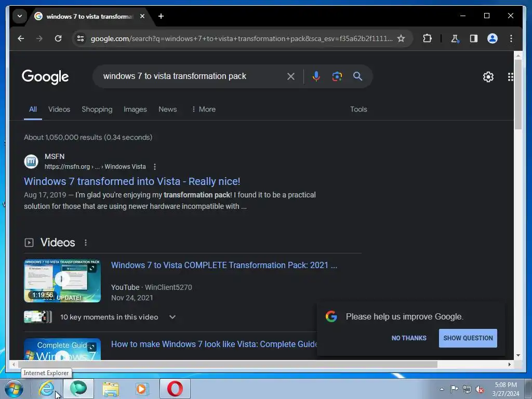532x399 pixels.
Task: Open the taskbar clock showing 5:08 PM
Action: [506, 389]
